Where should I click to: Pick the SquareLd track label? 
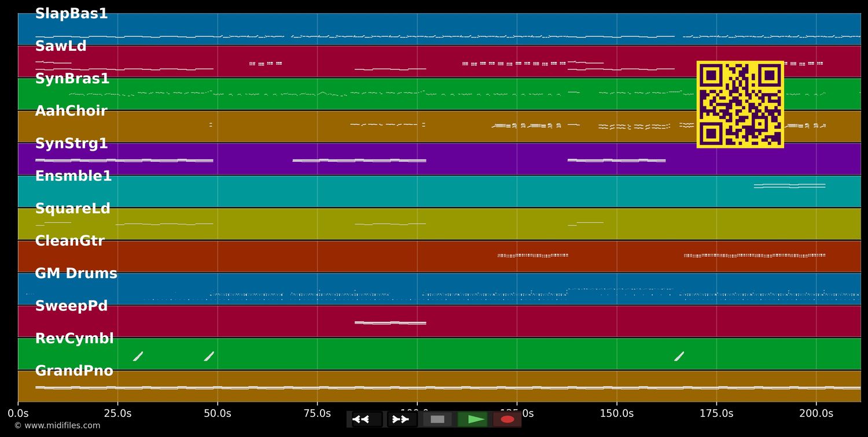(72, 209)
